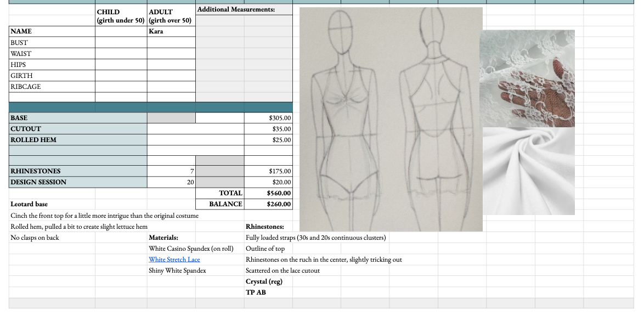The width and height of the screenshot is (644, 316).
Task: Open the White Stretch Lace hyperlink
Action: point(174,259)
